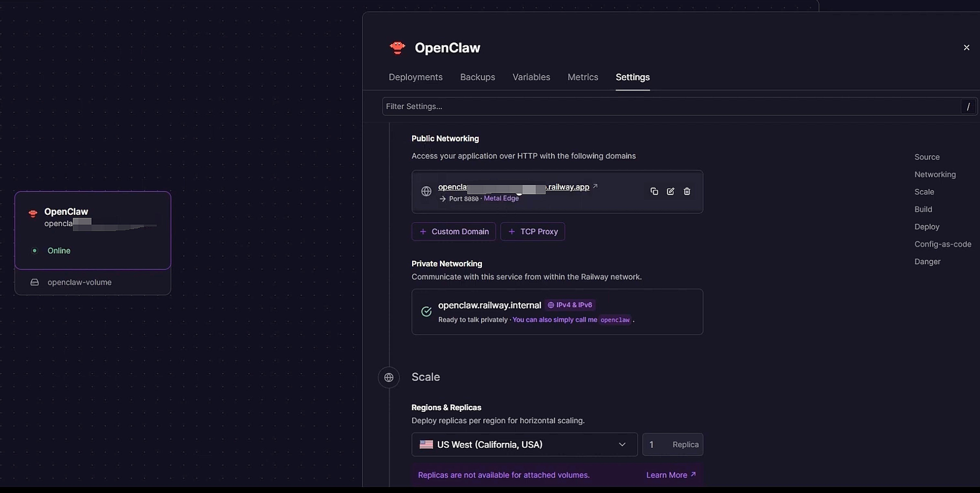Delete the public domain with trash icon

click(x=687, y=192)
